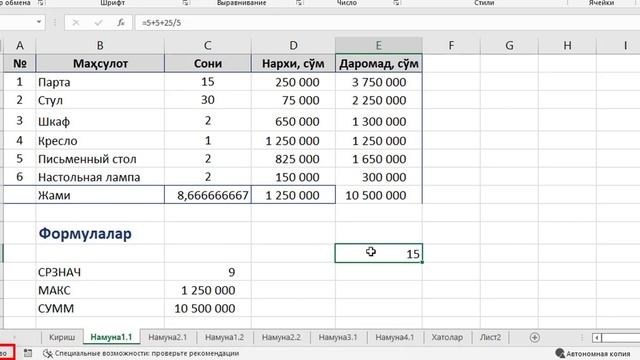Select the revenue cell 3 750 000
The width and height of the screenshot is (640, 360).
(379, 82)
